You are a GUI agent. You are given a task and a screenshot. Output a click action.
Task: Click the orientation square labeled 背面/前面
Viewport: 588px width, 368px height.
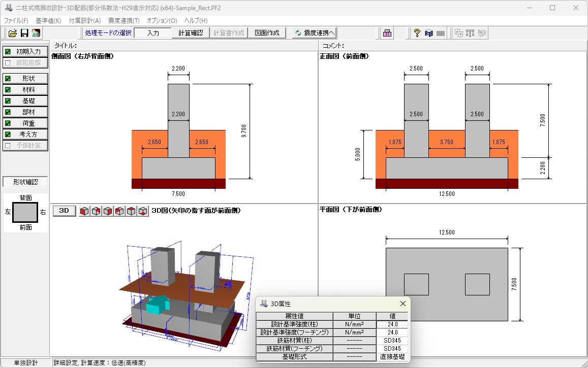pos(25,212)
